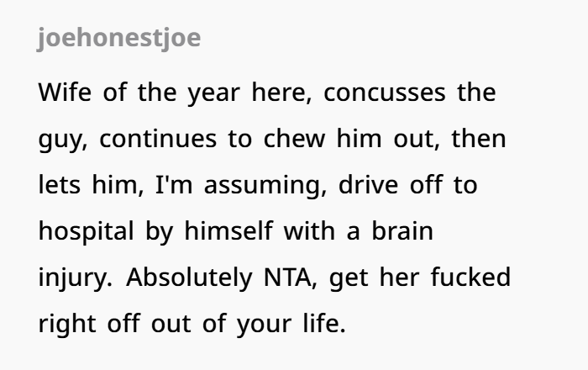Click the word "chew" in the second line
The width and height of the screenshot is (588, 370).
(294, 139)
